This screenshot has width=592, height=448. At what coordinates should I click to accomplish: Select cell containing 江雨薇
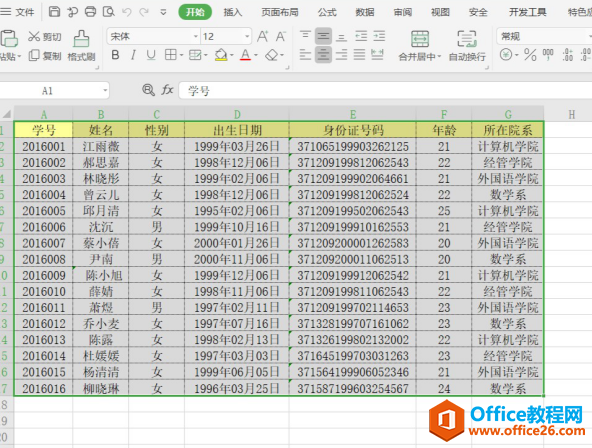point(100,146)
